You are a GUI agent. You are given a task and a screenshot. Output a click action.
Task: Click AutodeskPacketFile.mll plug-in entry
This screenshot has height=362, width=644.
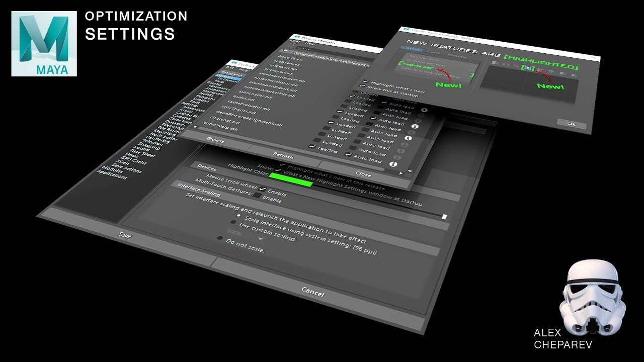(x=269, y=92)
